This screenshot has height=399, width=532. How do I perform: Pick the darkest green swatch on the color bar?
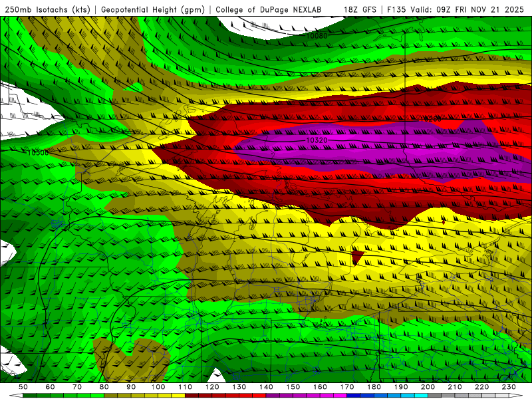[30, 395]
